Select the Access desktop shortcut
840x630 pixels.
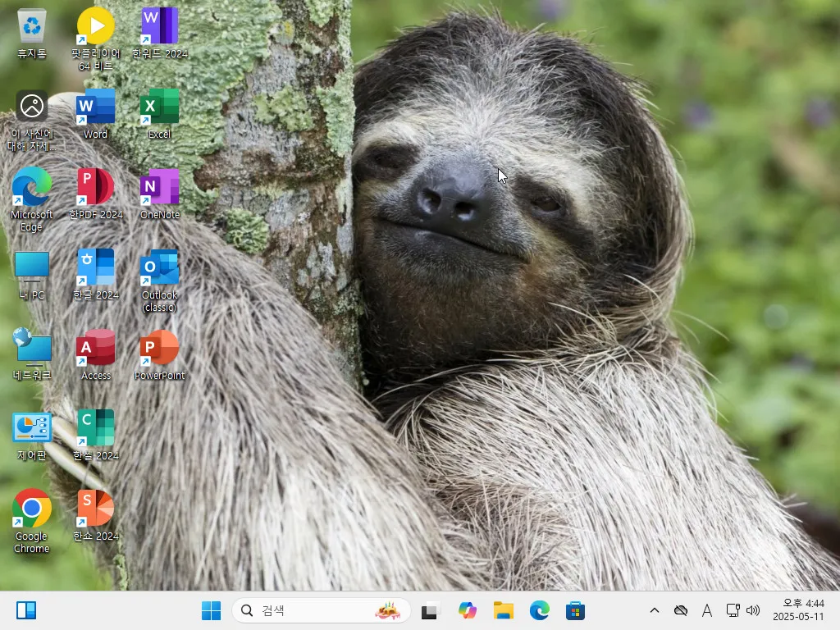pos(96,349)
